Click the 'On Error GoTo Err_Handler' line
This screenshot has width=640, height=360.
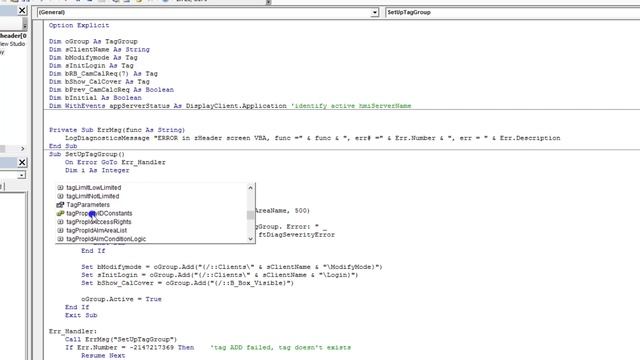pos(115,162)
